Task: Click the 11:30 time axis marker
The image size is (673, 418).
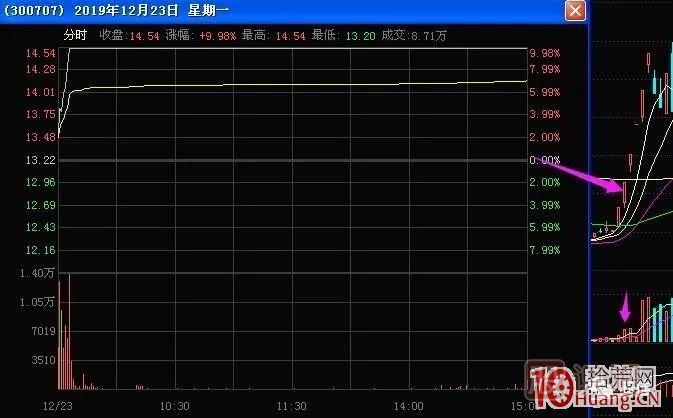Action: [x=291, y=406]
